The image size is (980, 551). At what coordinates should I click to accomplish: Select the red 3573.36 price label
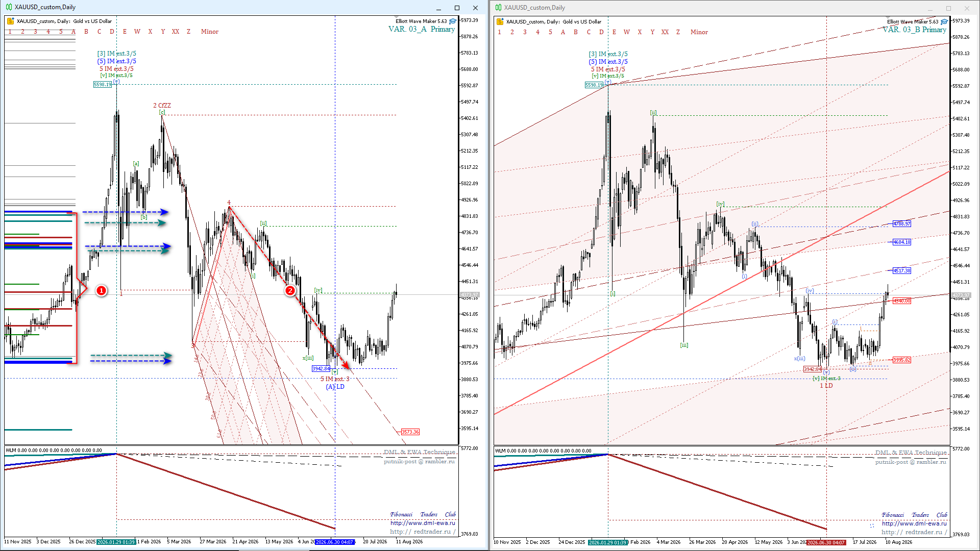pos(410,432)
